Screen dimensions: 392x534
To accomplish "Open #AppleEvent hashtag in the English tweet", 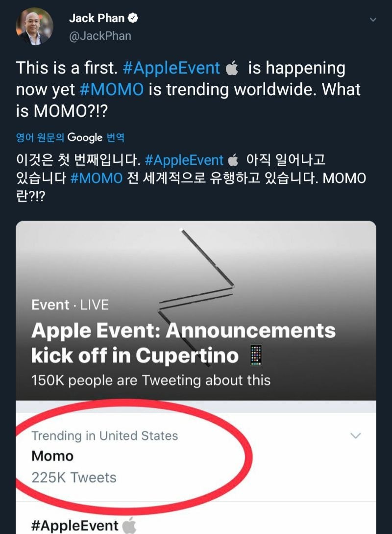I will 171,68.
